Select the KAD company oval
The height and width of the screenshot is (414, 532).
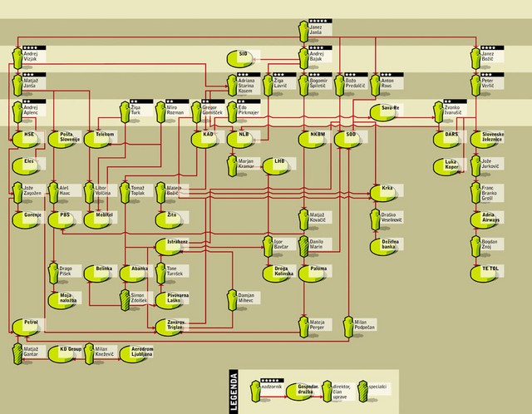(x=204, y=140)
